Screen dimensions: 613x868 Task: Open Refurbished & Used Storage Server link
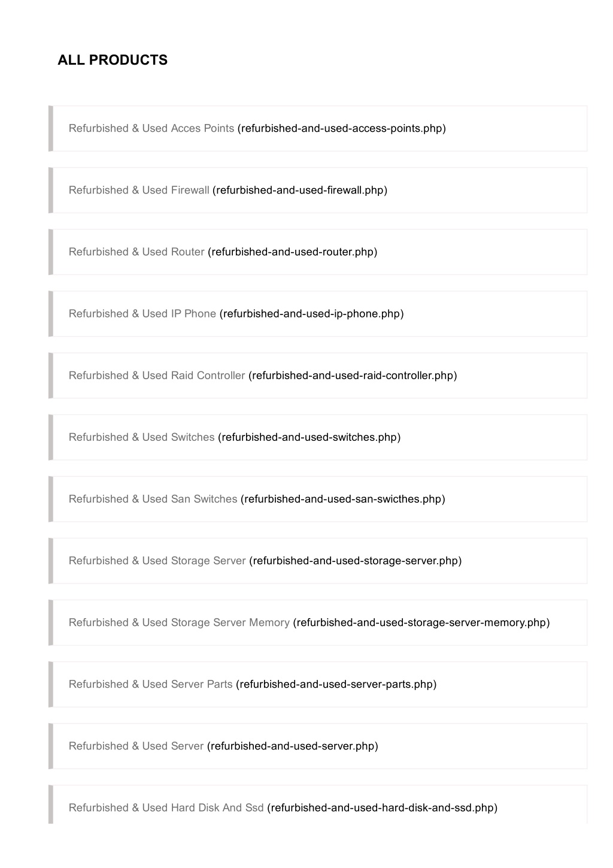pyautogui.click(x=157, y=560)
